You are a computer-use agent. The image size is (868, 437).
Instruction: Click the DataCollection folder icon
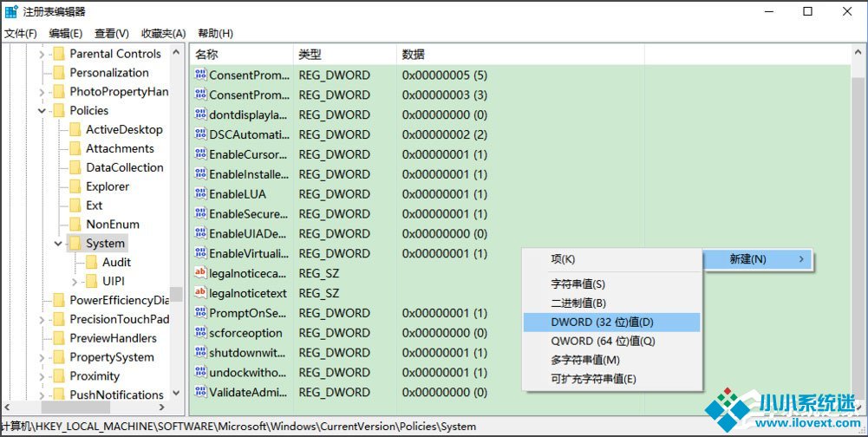coord(75,168)
